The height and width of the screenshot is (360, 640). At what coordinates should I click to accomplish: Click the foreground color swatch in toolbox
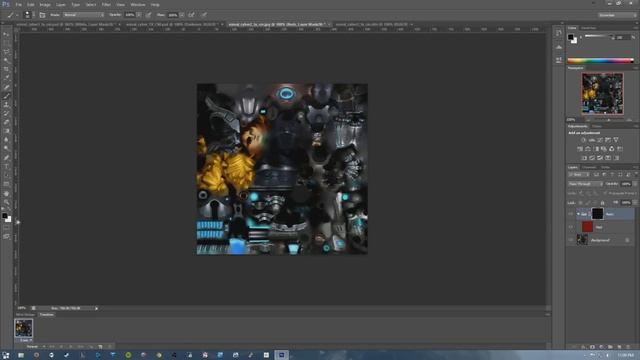pos(4,216)
